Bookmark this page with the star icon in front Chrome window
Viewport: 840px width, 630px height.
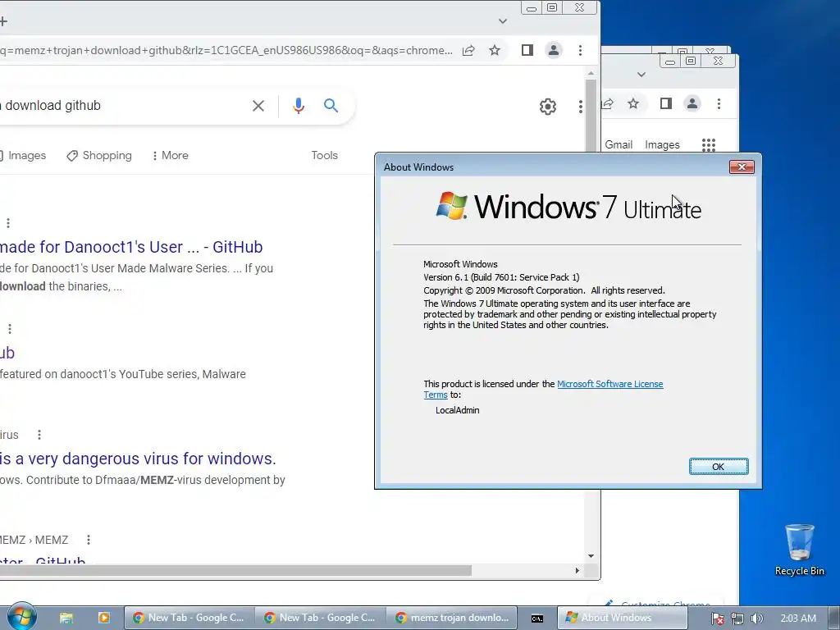(495, 50)
